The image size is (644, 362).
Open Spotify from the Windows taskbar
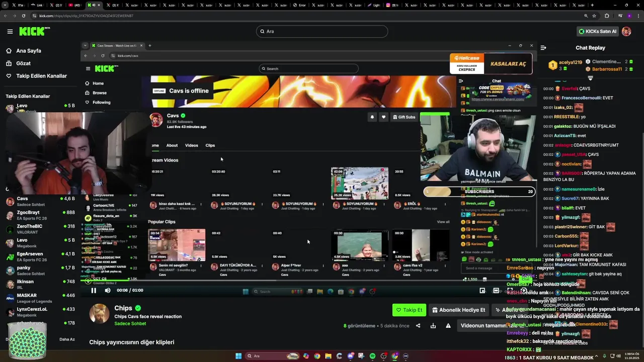coord(372,356)
